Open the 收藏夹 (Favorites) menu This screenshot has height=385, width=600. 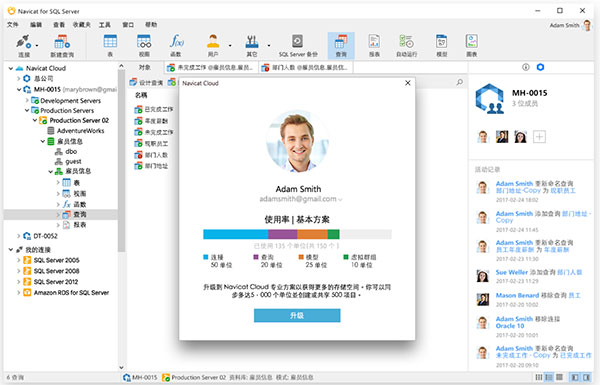pos(82,24)
